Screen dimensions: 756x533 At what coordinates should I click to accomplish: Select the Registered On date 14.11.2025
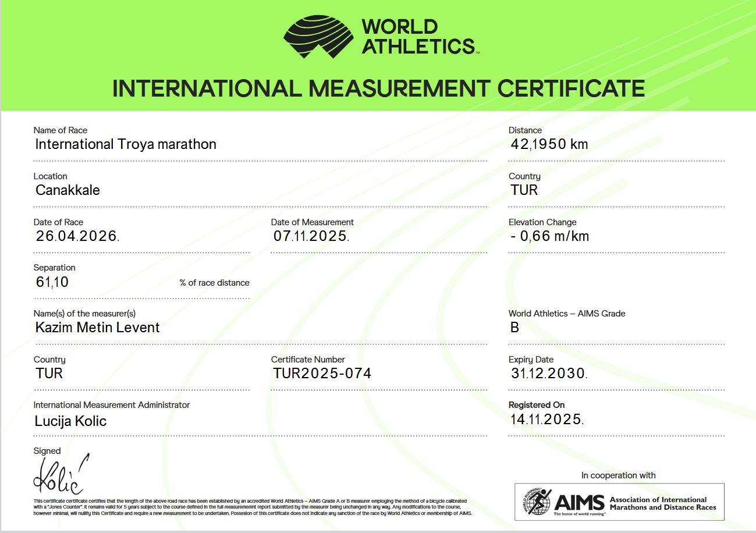(x=546, y=419)
